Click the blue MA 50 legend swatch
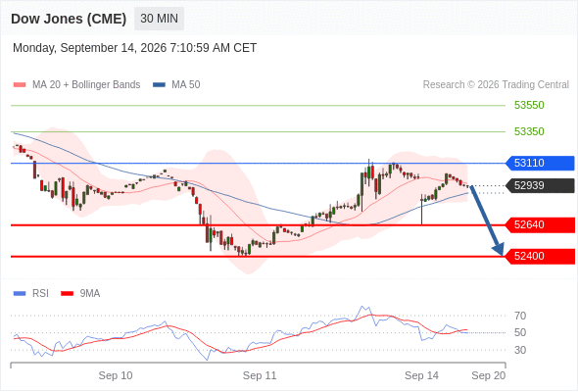 pos(159,85)
